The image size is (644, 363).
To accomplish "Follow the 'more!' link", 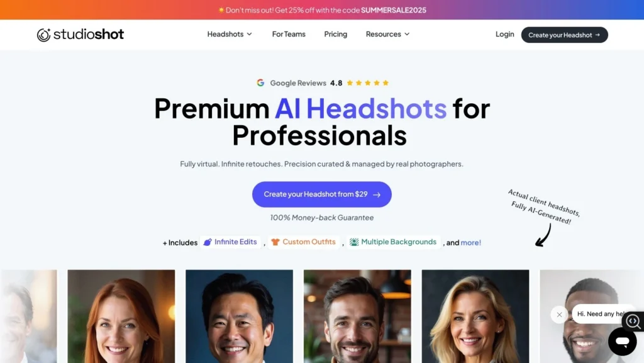I will 470,243.
